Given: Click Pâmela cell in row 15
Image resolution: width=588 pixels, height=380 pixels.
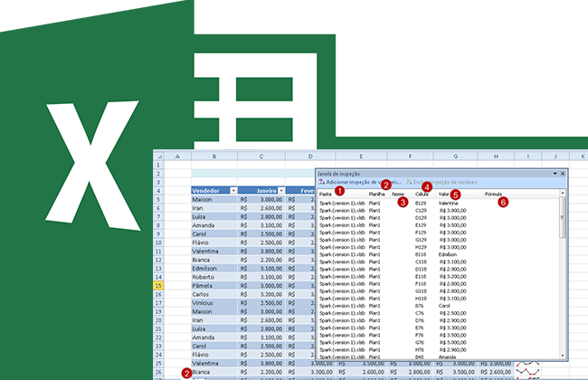Looking at the screenshot, I should click(214, 286).
